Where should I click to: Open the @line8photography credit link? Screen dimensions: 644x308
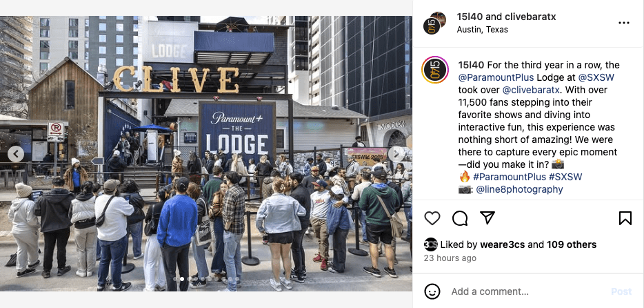point(519,189)
